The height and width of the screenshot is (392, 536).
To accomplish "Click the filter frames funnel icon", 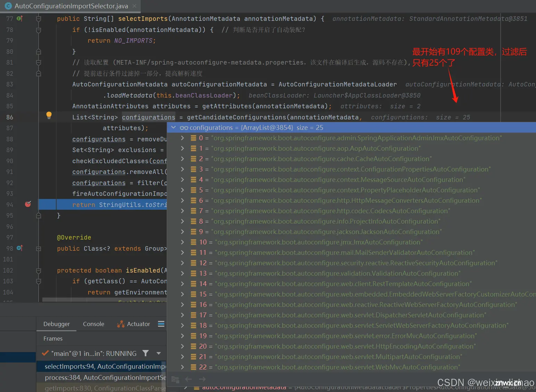I will point(146,353).
